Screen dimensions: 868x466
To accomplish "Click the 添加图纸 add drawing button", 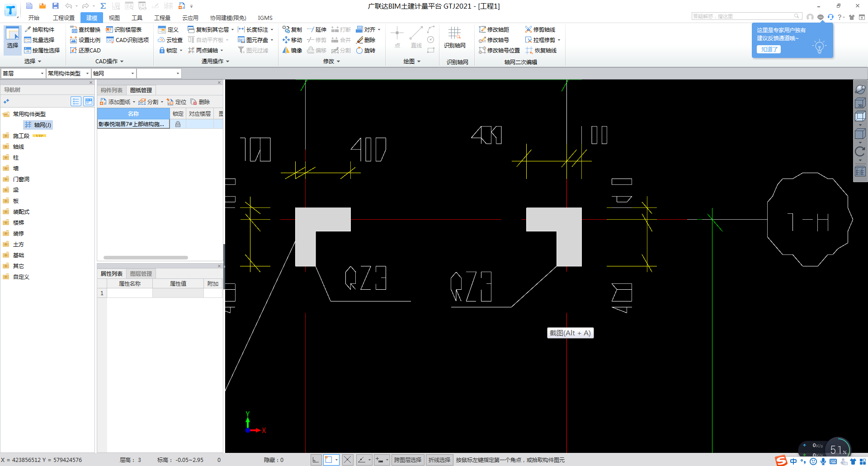I will [x=116, y=102].
